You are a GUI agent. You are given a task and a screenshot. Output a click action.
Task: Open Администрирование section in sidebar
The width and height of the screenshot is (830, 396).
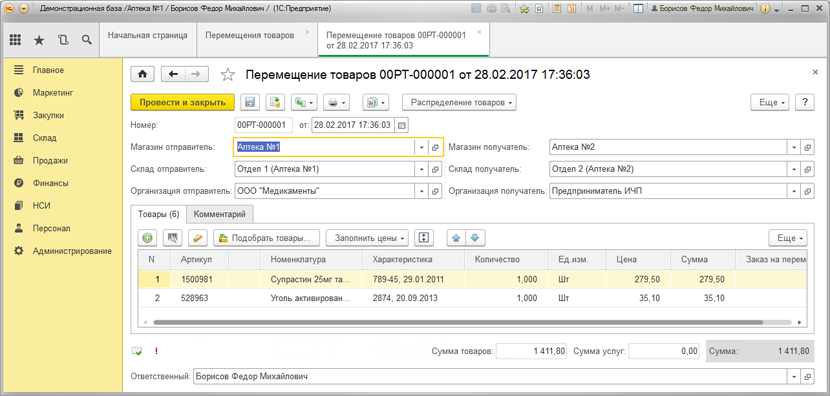(72, 251)
